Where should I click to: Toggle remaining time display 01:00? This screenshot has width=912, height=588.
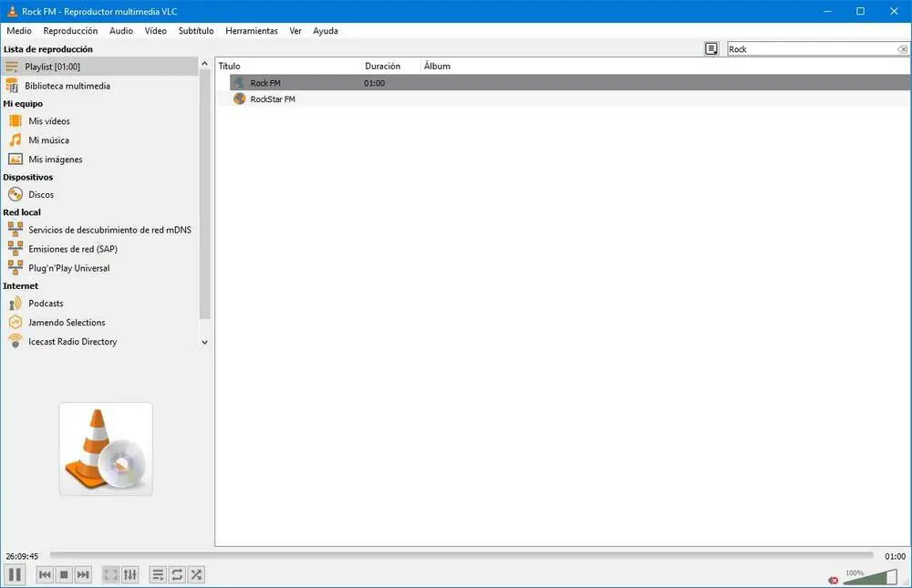(895, 556)
